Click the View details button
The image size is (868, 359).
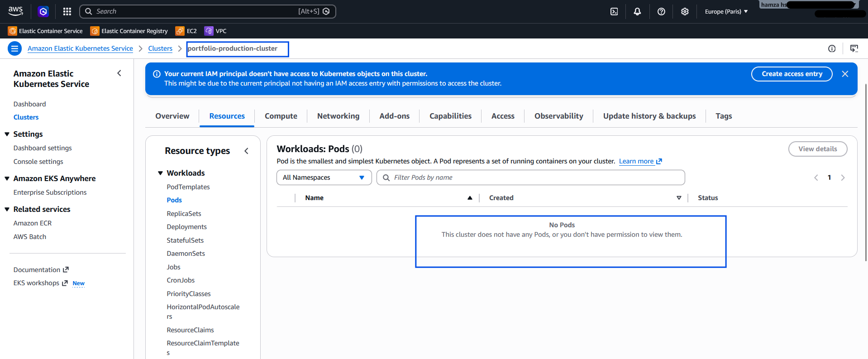pyautogui.click(x=818, y=149)
